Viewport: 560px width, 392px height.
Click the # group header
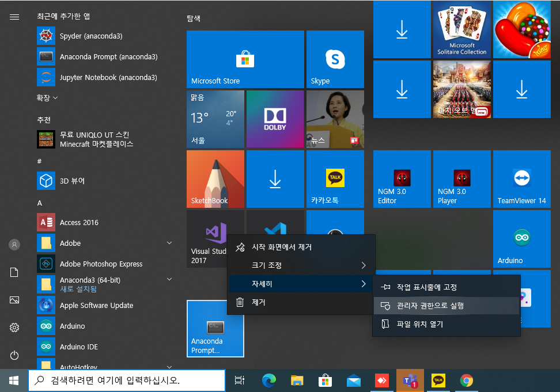[x=39, y=161]
